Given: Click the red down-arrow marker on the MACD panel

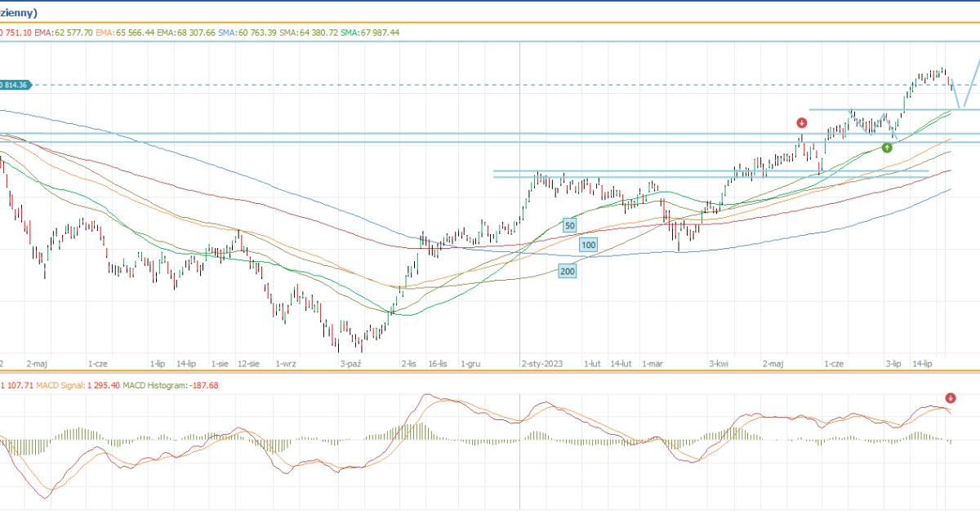Looking at the screenshot, I should tap(950, 398).
